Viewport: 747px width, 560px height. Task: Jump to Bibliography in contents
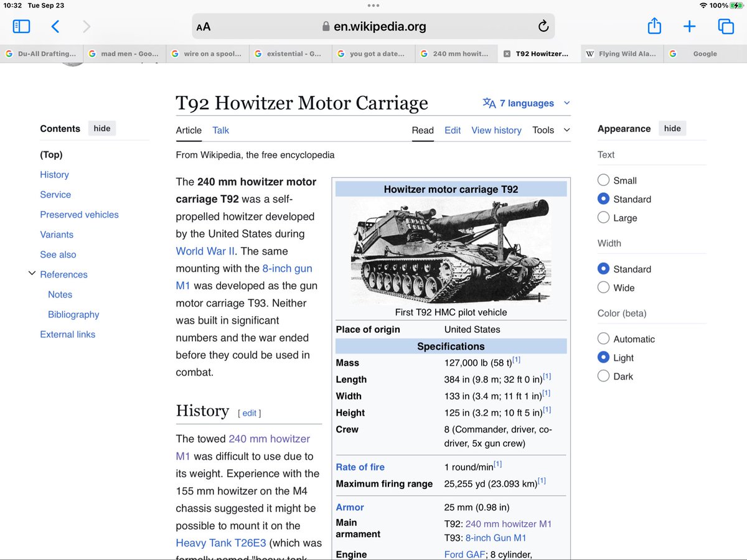point(73,314)
